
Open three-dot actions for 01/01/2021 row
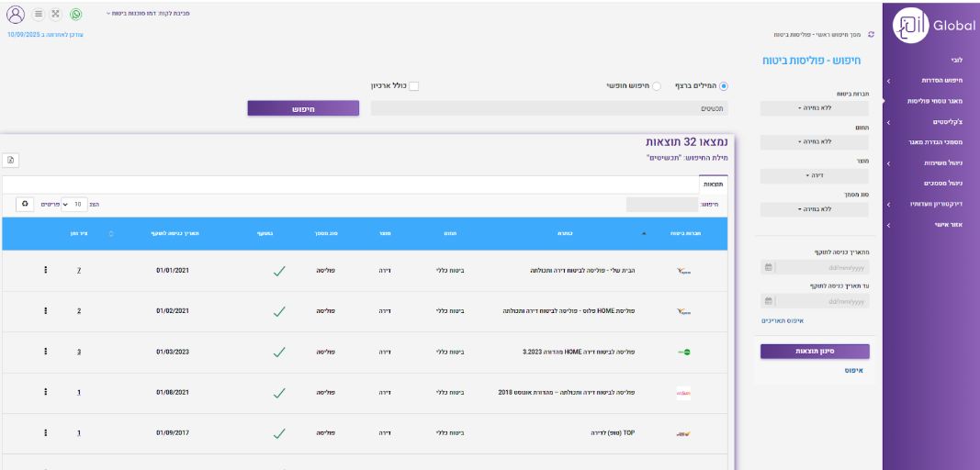click(x=45, y=271)
